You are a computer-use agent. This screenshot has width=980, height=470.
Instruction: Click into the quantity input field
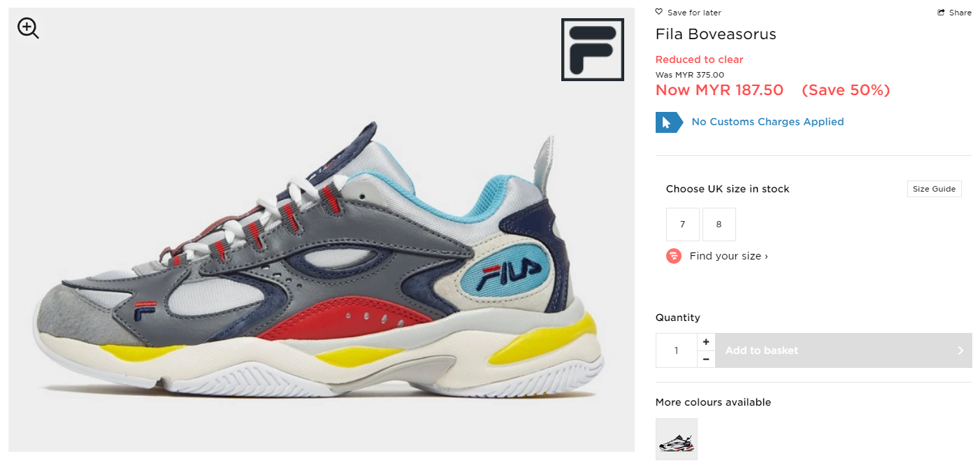[x=676, y=350]
